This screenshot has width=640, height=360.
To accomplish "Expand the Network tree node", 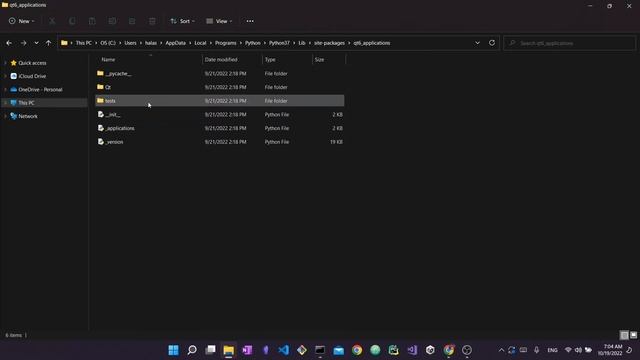I will pos(5,116).
